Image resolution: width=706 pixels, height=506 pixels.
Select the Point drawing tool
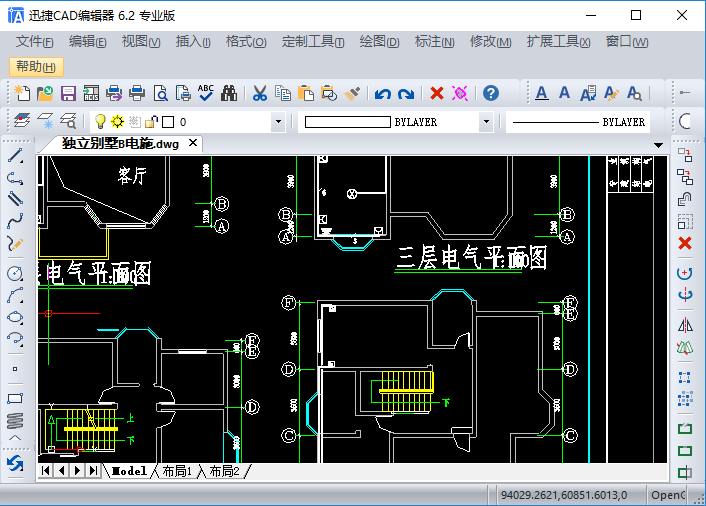tap(15, 369)
